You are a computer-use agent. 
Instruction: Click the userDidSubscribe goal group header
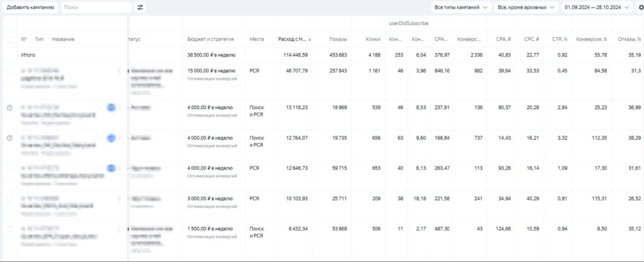coord(409,24)
